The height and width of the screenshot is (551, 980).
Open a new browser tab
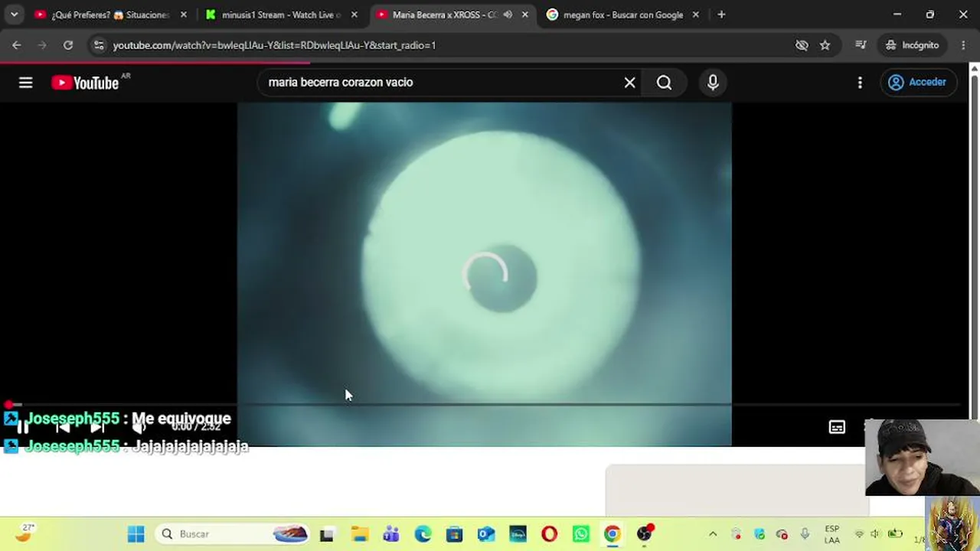point(721,15)
